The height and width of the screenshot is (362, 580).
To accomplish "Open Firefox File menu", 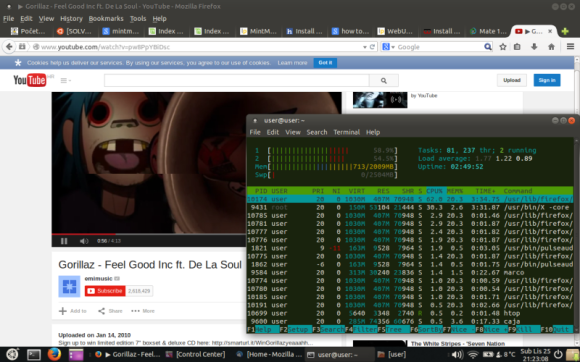I will [8, 18].
